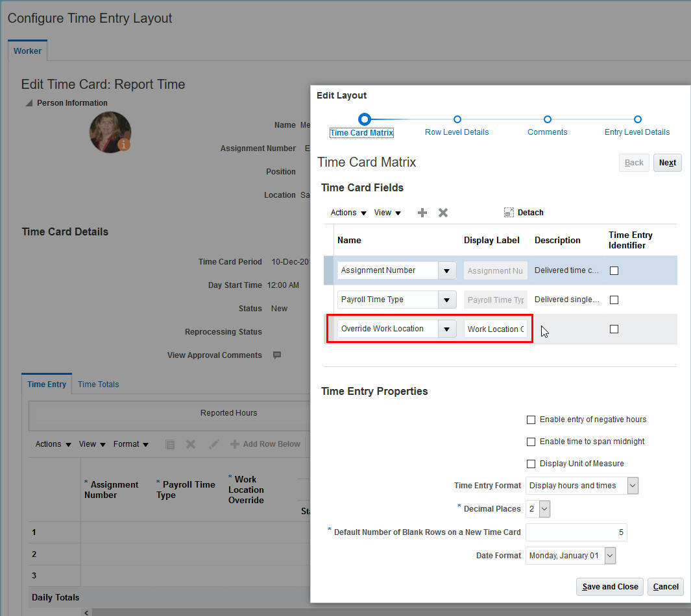Edit the Default Number of Blank Rows field
Image resolution: width=691 pixels, height=616 pixels.
pos(576,532)
